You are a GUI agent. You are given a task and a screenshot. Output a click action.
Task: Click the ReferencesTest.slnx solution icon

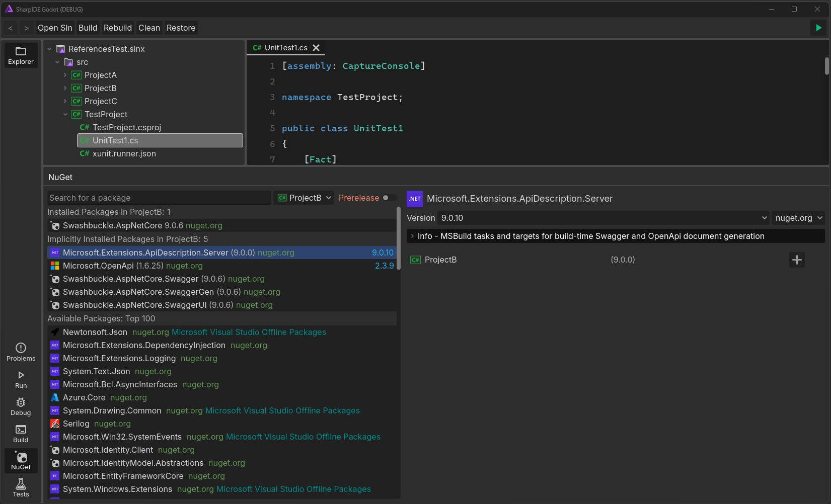(x=60, y=49)
